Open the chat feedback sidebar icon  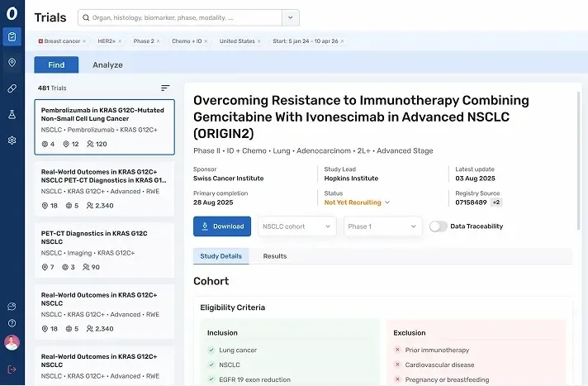12,307
